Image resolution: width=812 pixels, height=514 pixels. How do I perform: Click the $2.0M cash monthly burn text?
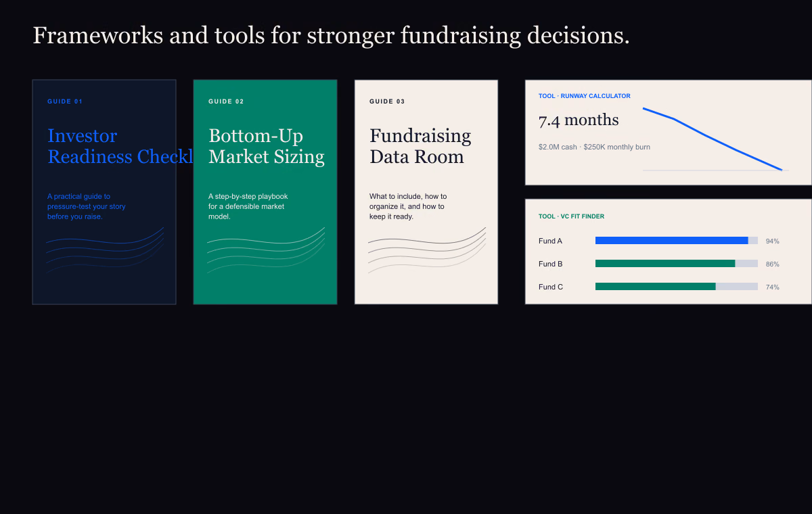tap(594, 147)
